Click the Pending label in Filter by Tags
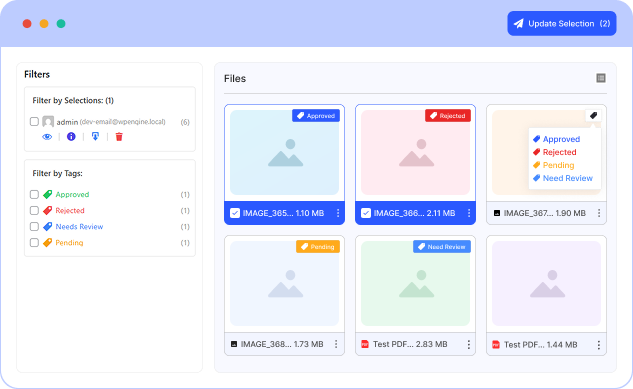633x389 pixels. (69, 243)
